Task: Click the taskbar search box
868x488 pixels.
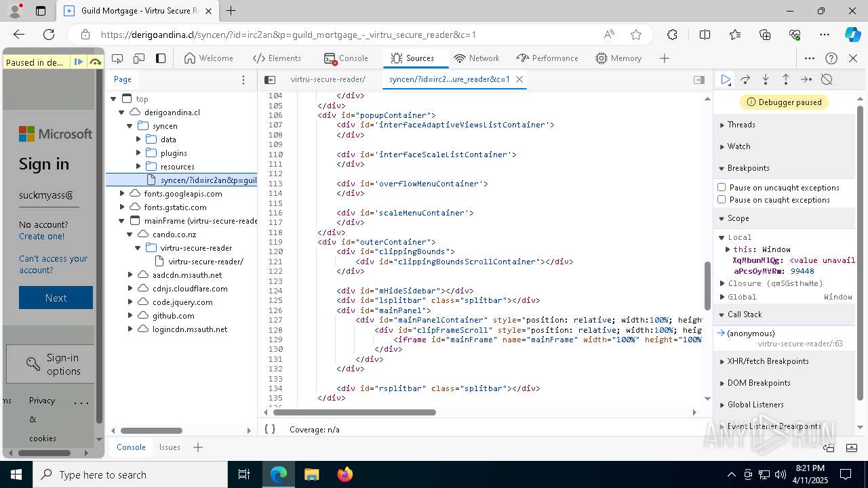Action: [x=130, y=474]
